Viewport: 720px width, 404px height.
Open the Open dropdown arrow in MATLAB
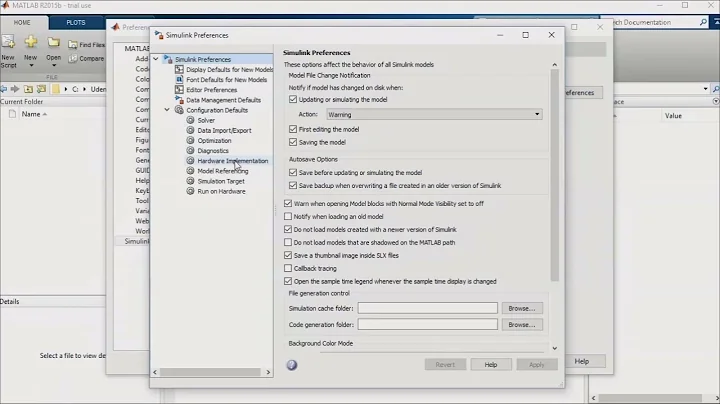(53, 66)
